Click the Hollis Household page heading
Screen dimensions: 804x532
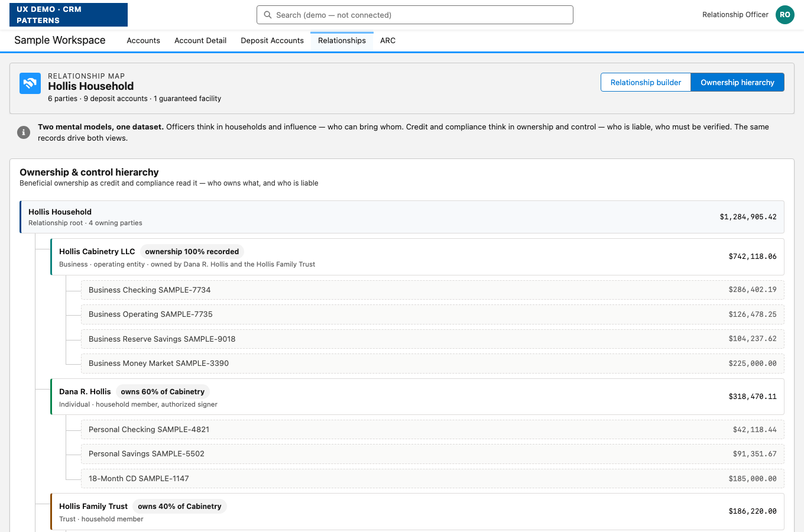pyautogui.click(x=91, y=86)
